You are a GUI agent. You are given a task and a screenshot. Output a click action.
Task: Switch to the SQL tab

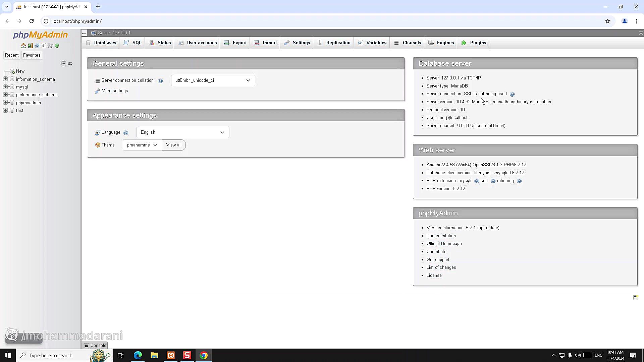[x=132, y=43]
